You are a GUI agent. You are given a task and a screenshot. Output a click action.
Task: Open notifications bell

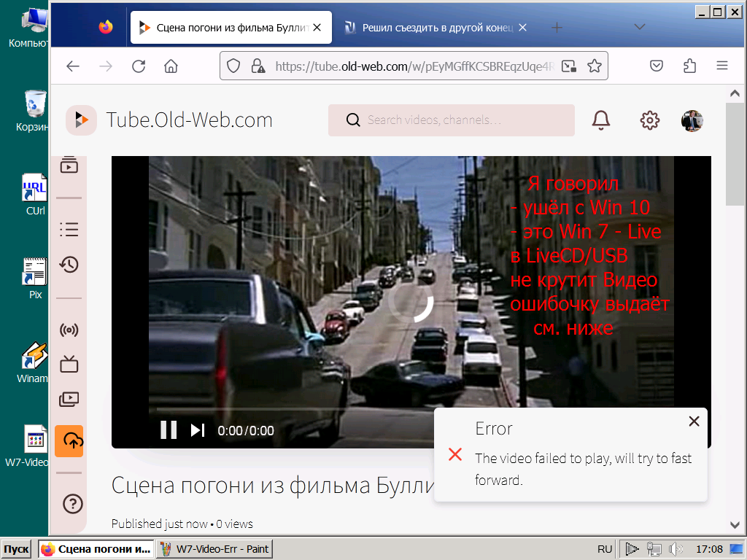click(601, 120)
